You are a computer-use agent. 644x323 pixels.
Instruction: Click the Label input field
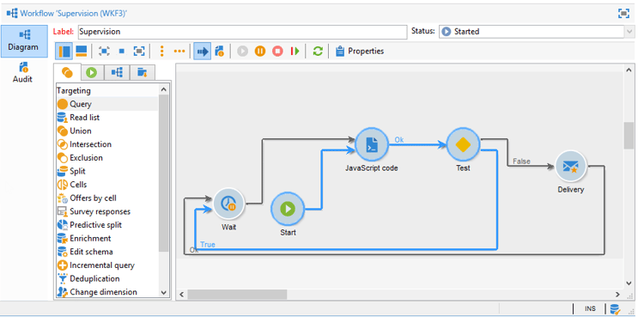click(242, 32)
